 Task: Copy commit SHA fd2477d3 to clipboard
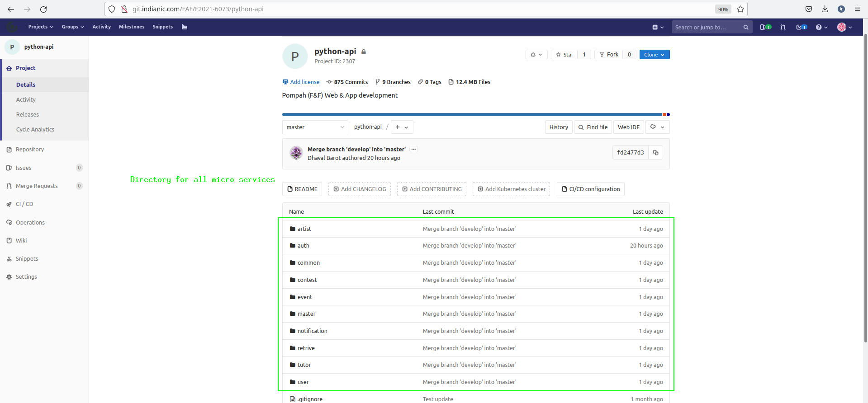[655, 153]
